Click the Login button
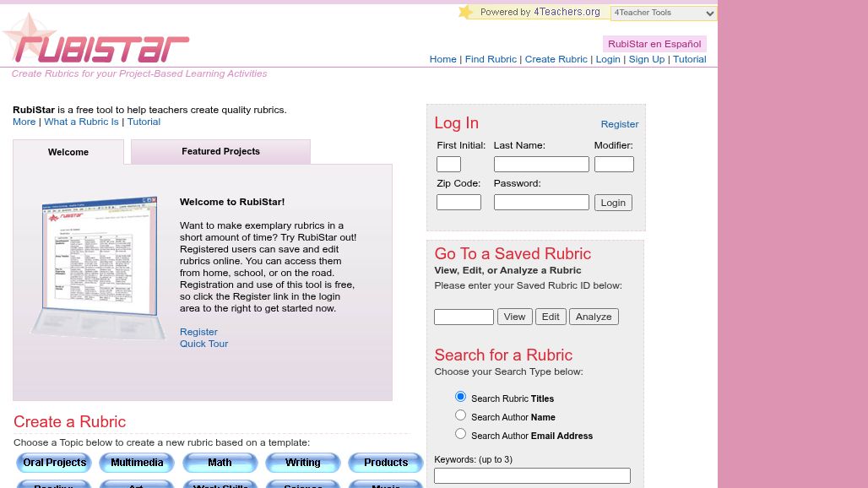 [x=613, y=203]
